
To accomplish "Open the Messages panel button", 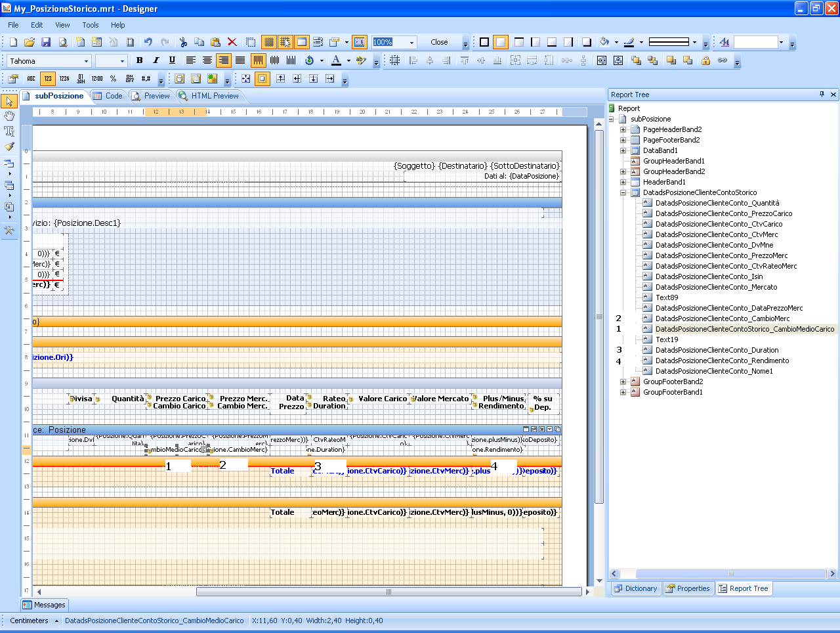I will pyautogui.click(x=44, y=605).
